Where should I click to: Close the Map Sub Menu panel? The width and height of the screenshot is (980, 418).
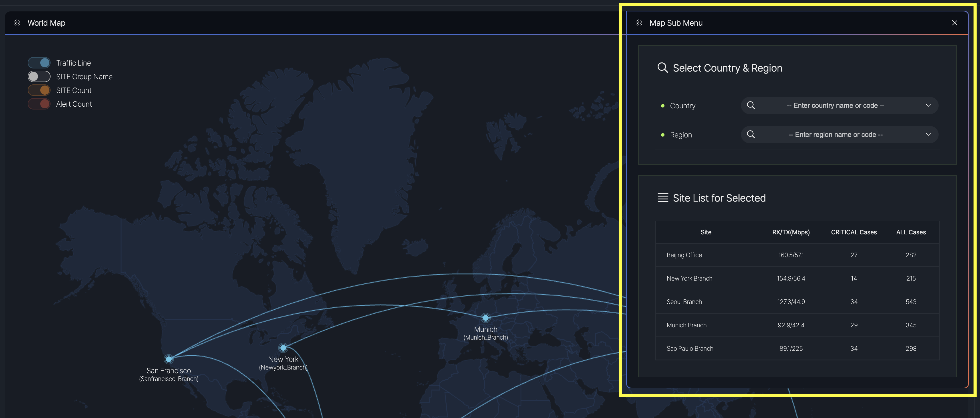pos(954,23)
